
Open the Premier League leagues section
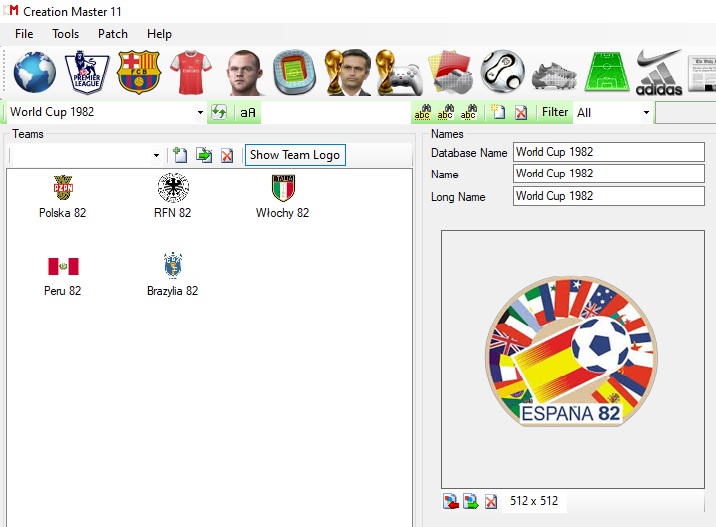(87, 72)
